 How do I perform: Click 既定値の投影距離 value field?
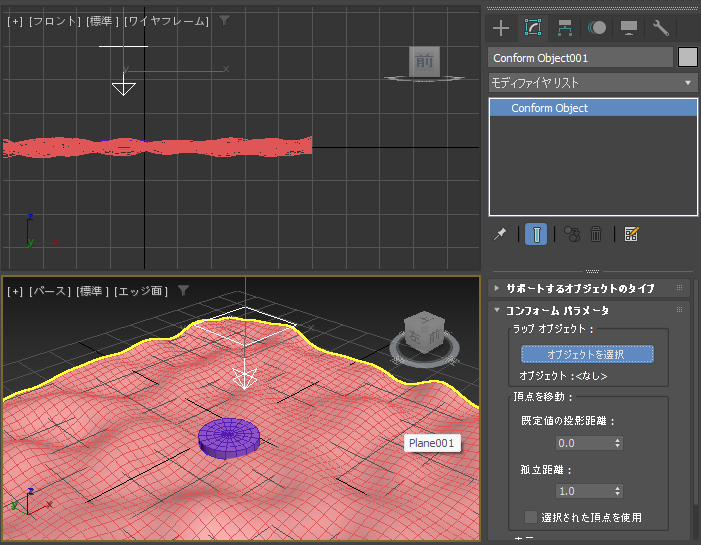[x=584, y=443]
